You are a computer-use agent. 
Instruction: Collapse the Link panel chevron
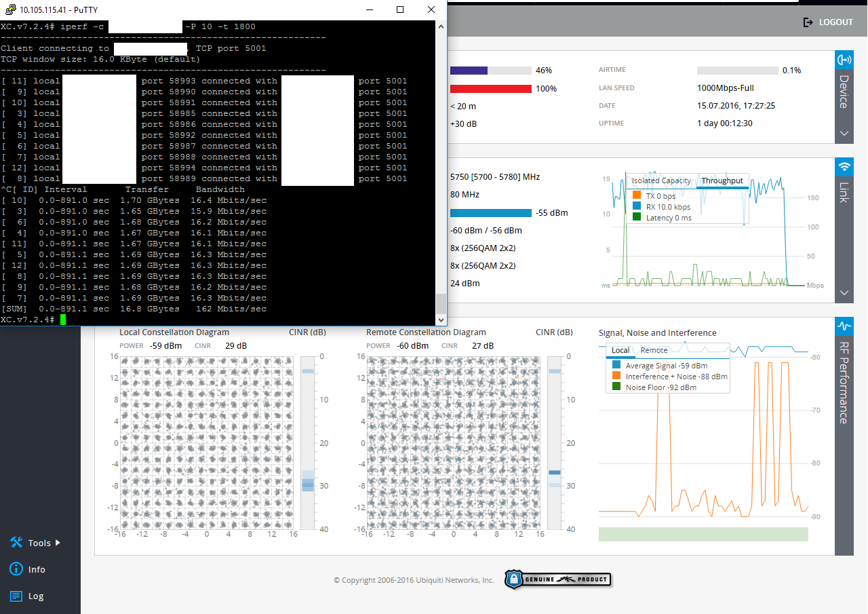coord(844,293)
